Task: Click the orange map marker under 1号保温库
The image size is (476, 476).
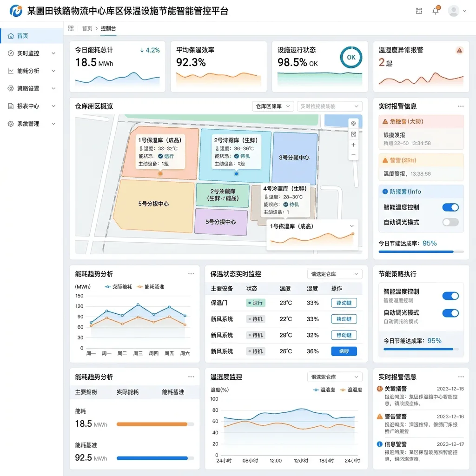Action: click(x=160, y=174)
